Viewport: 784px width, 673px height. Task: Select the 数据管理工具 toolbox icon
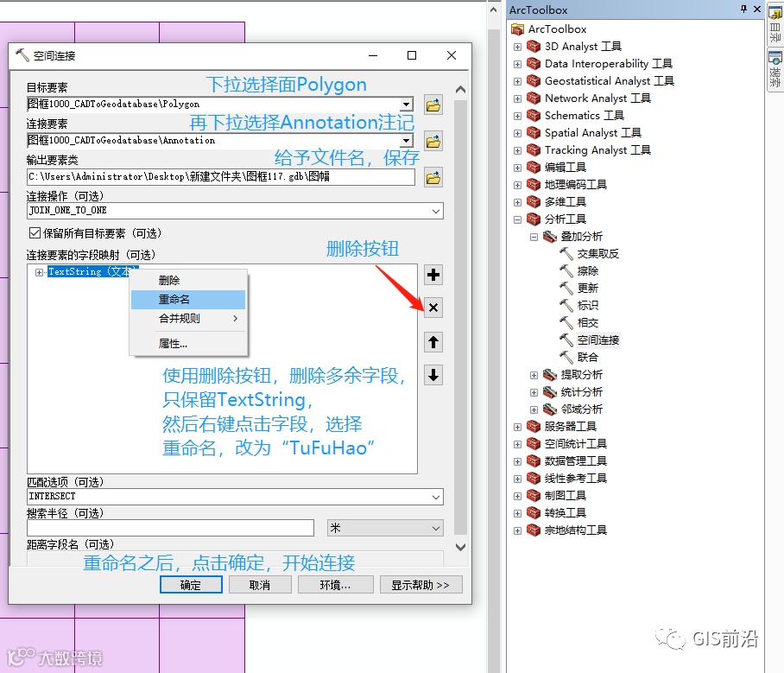pyautogui.click(x=534, y=461)
